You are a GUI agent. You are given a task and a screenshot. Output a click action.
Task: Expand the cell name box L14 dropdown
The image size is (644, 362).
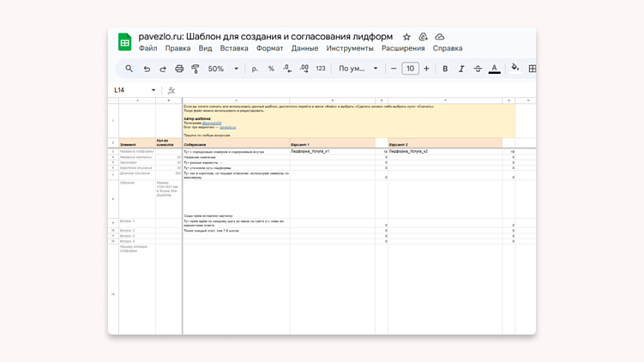[153, 90]
